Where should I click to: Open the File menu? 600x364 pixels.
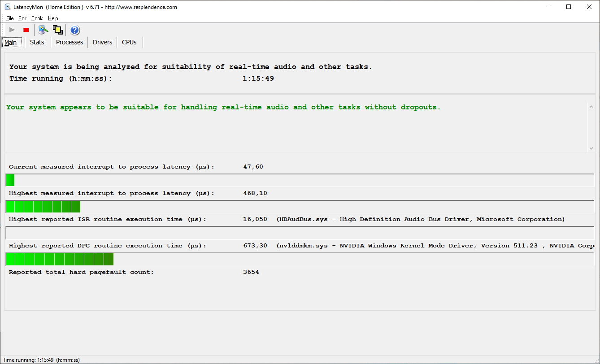[10, 18]
